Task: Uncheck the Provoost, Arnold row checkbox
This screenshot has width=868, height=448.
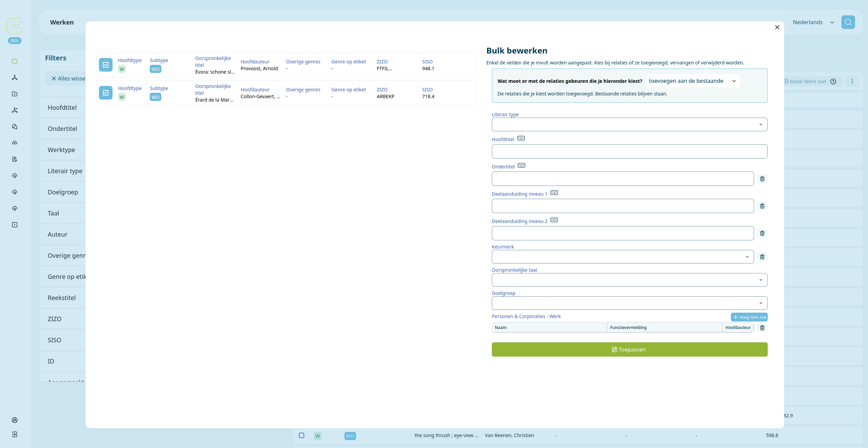Action: (106, 65)
